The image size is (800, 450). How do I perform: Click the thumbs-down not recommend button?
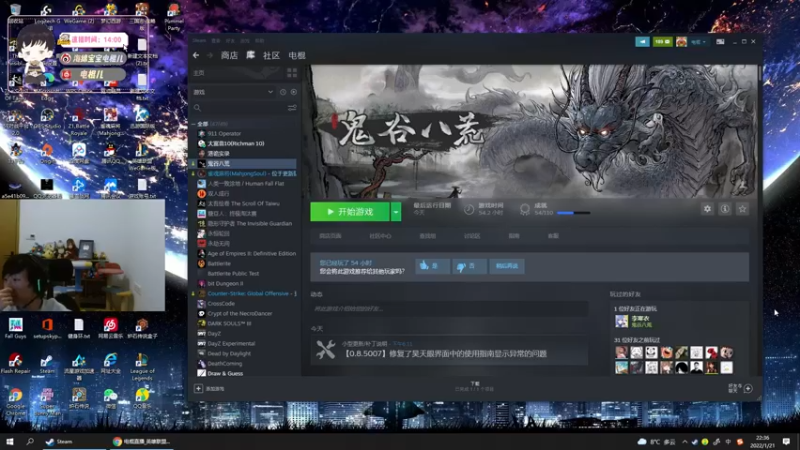[x=469, y=266]
